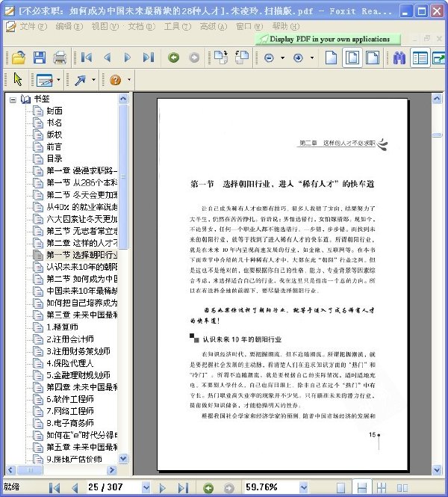Screen dimensions: 448x497
Task: Zoom in with the plus magnifier
Action: (x=298, y=58)
